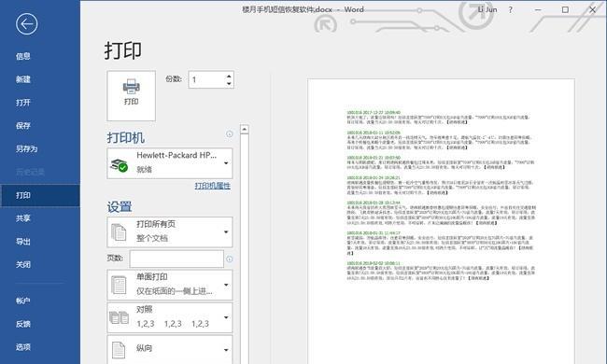
Task: Select 另存为 in the sidebar
Action: (x=26, y=149)
